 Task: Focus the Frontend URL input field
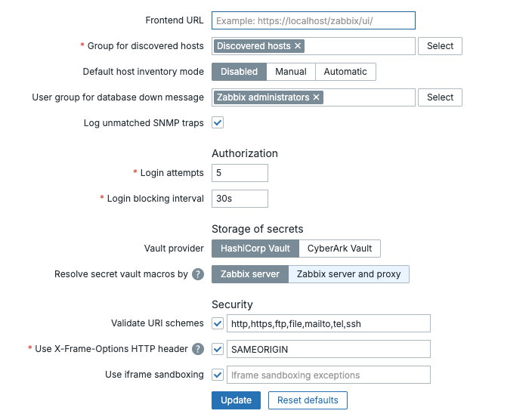pos(314,20)
